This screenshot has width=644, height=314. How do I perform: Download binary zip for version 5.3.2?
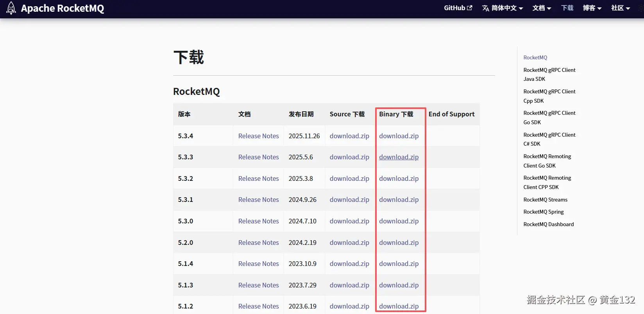pos(399,178)
